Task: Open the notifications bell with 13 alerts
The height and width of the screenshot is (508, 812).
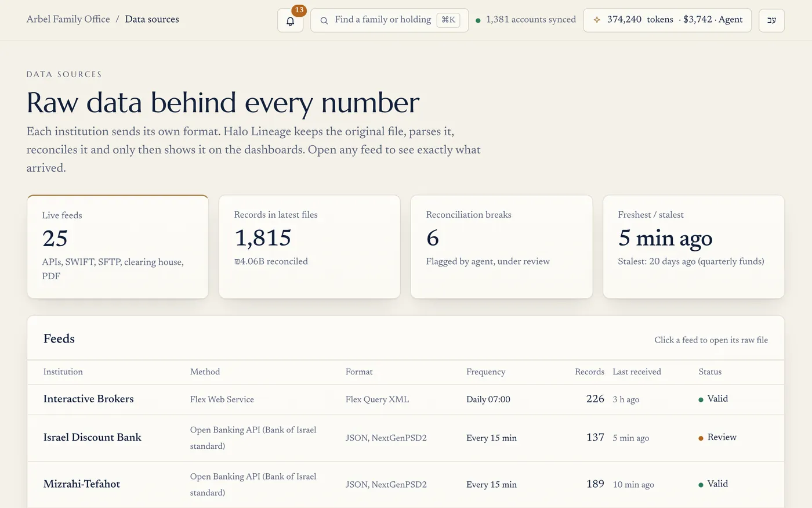Action: pyautogui.click(x=290, y=21)
